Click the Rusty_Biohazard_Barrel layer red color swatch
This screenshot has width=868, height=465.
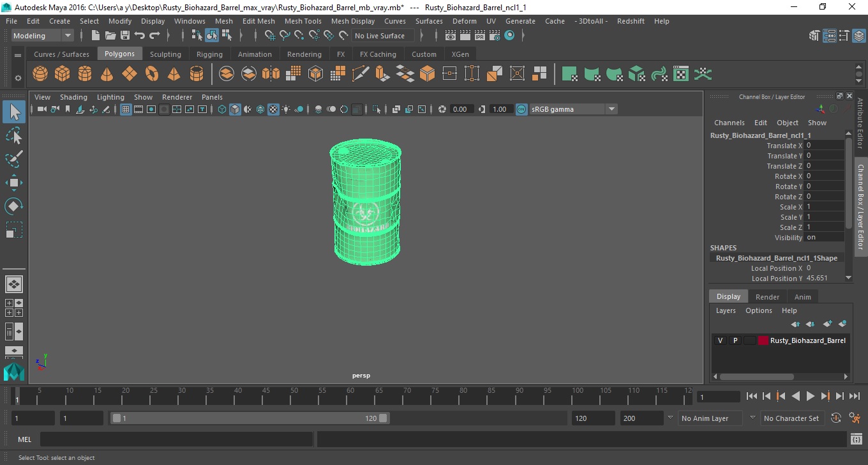pyautogui.click(x=763, y=340)
